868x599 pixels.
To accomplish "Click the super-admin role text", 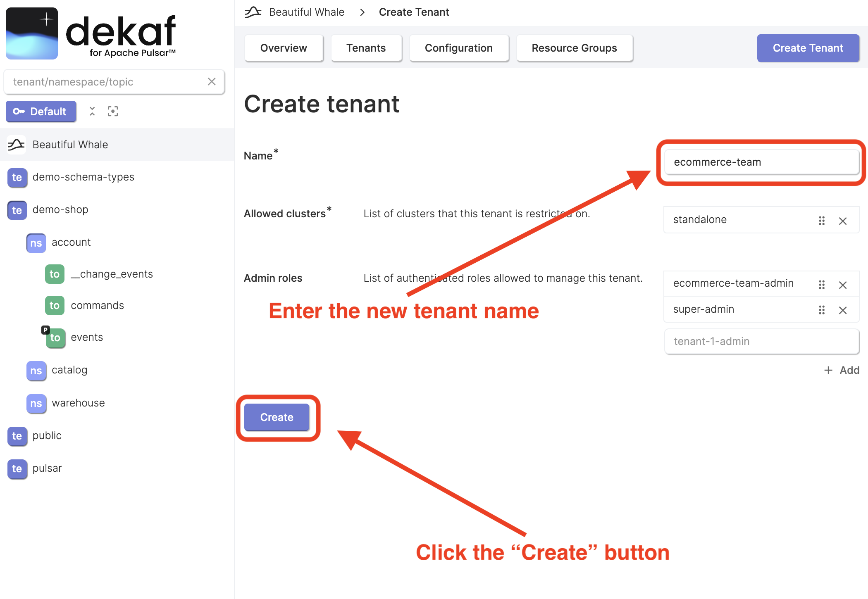I will click(703, 309).
